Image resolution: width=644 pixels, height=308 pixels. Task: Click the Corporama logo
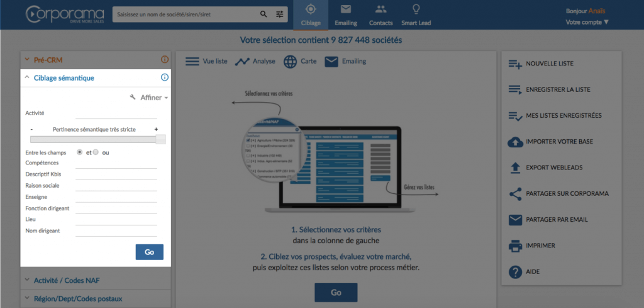coord(65,14)
